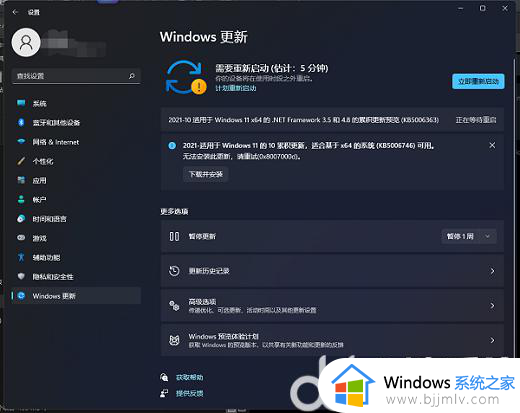Click the feedback icon beside 提供反馈
520x413 pixels.
pyautogui.click(x=164, y=393)
